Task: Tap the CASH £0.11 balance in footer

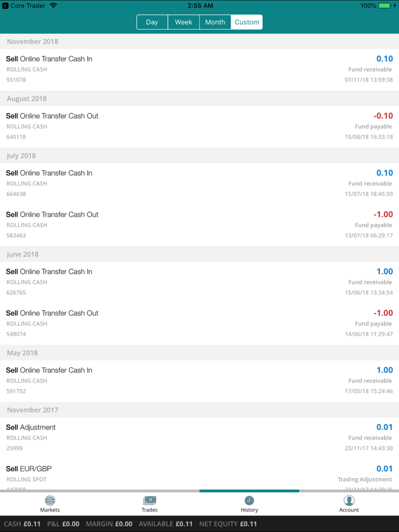Action: [22, 524]
